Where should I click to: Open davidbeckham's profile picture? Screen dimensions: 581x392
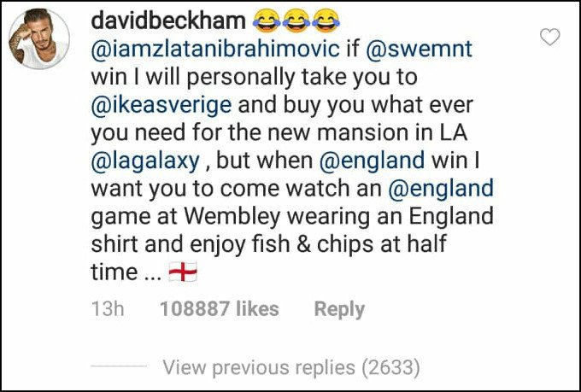(39, 39)
